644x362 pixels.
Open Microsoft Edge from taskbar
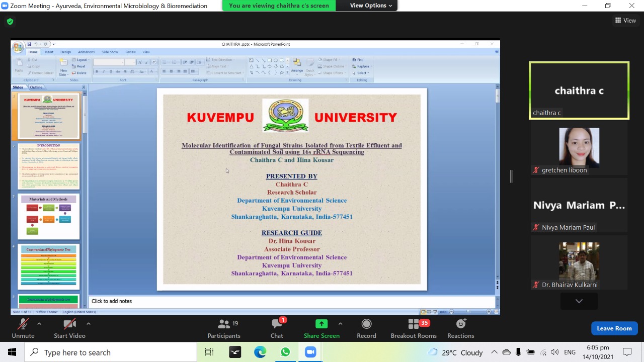click(260, 352)
